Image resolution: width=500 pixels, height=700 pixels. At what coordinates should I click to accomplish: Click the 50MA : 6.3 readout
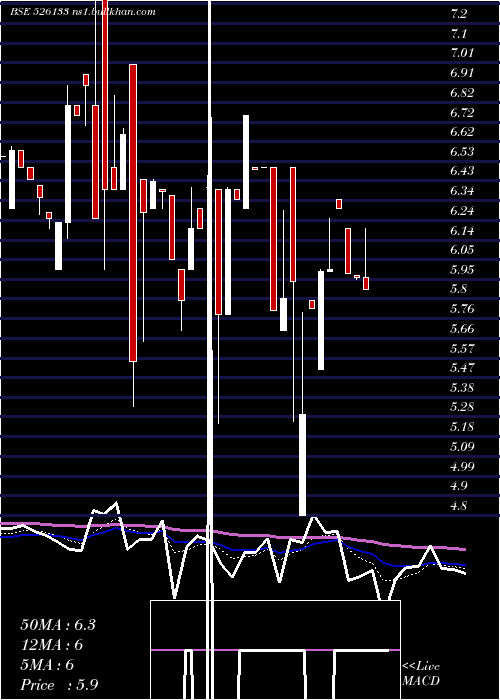(58, 625)
